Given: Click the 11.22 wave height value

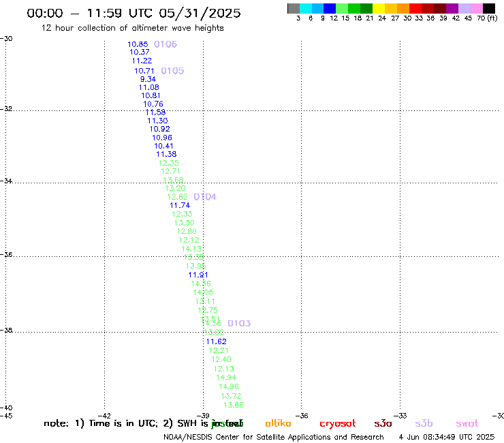Looking at the screenshot, I should [x=142, y=61].
